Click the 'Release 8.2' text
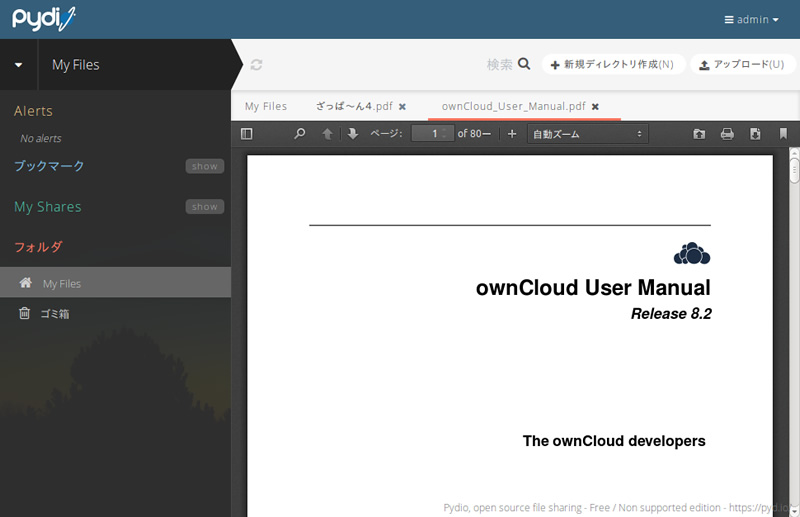The width and height of the screenshot is (800, 517). tap(671, 313)
